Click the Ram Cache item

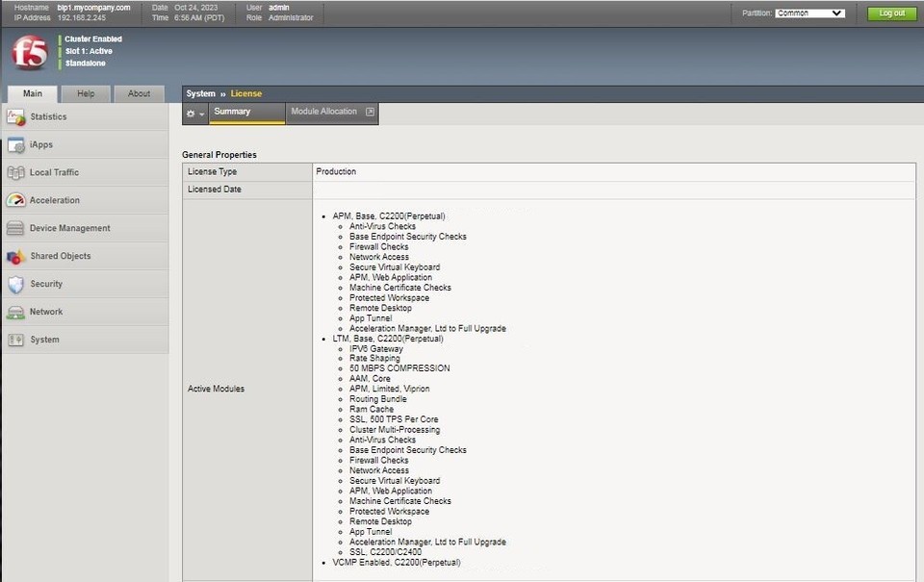coord(372,409)
